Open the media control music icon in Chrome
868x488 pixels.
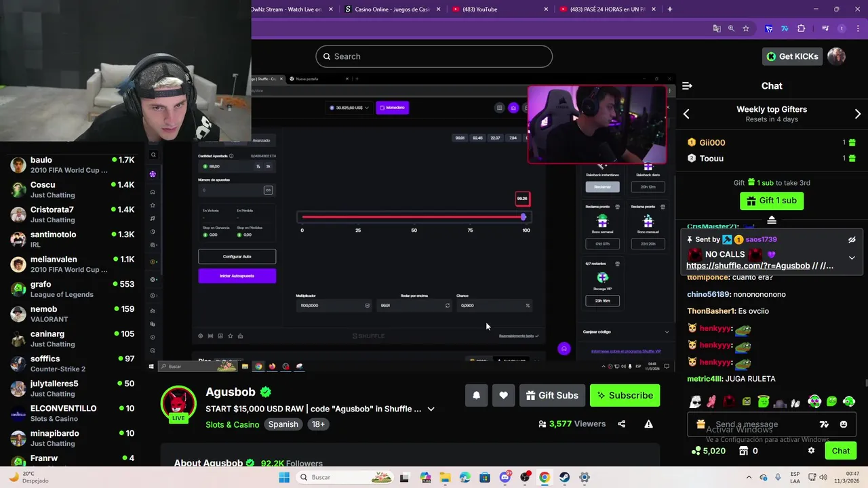[x=825, y=28]
